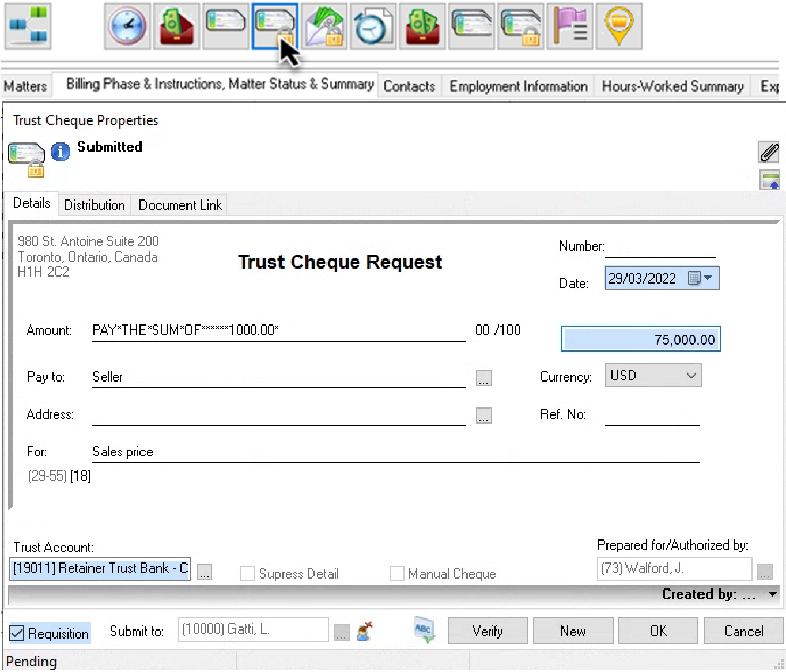Select the Billing Phase & Instructions tab
The height and width of the screenshot is (672, 786).
[220, 84]
